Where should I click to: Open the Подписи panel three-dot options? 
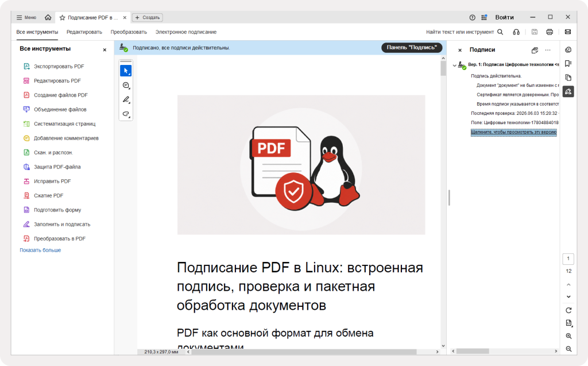pyautogui.click(x=548, y=50)
